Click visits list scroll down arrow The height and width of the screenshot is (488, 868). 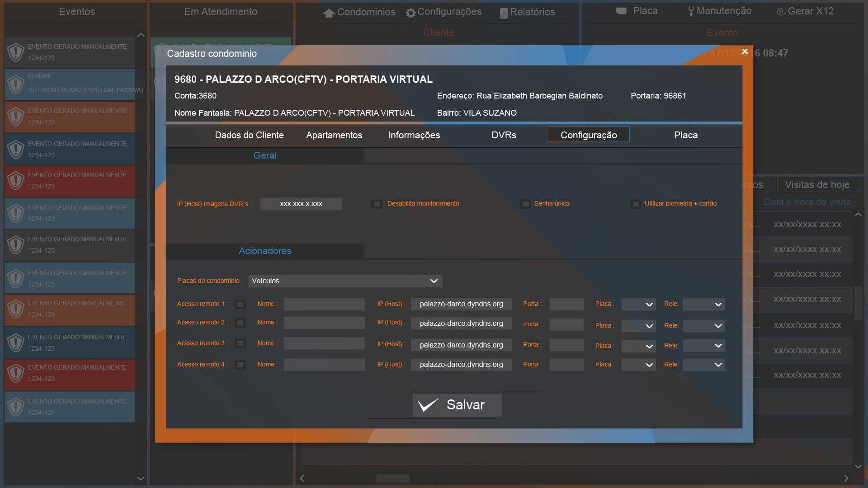coord(858,466)
